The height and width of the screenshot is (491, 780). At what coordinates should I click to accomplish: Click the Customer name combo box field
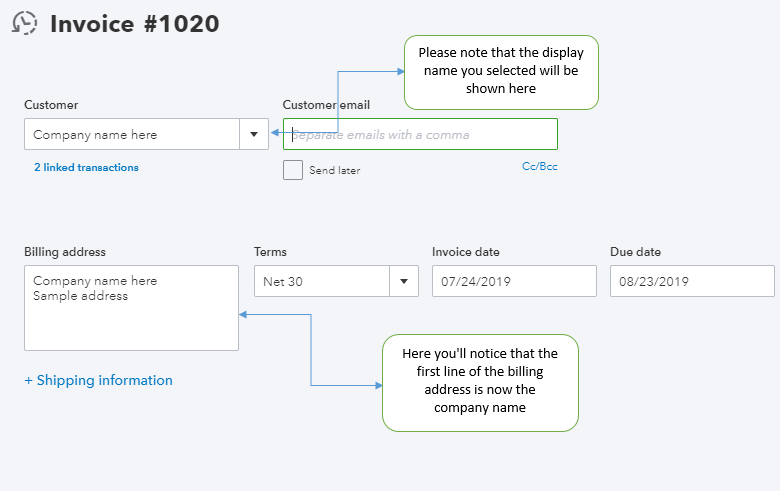point(131,134)
